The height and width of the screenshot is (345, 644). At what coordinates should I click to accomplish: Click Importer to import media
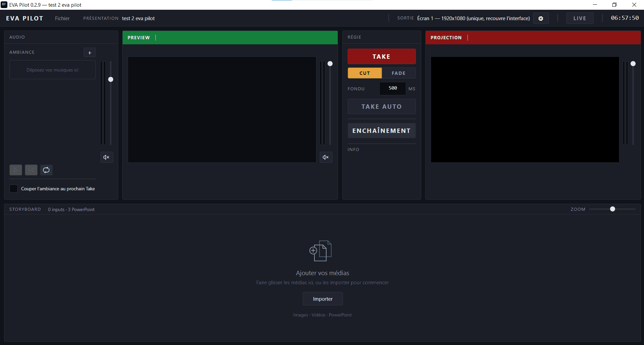point(323,299)
